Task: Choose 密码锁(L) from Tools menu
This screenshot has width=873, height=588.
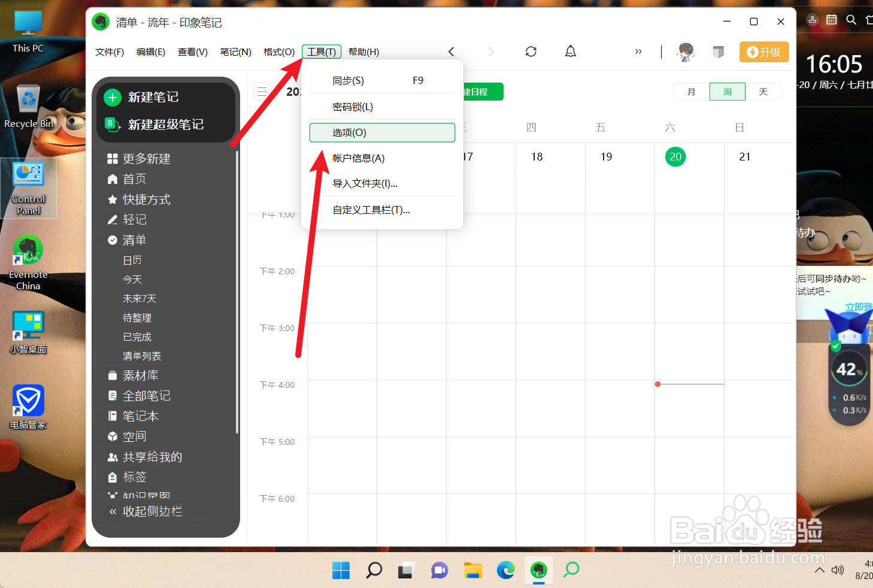Action: [x=382, y=107]
